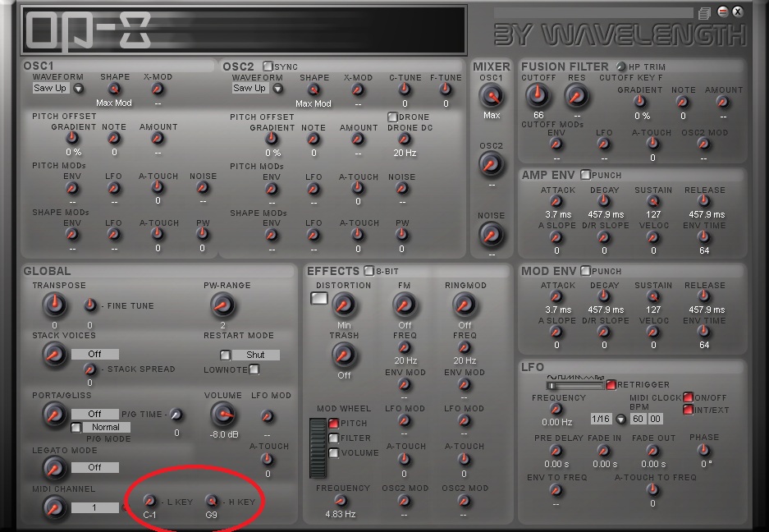Click the MIDI clock BPM 60 field
The width and height of the screenshot is (769, 532).
point(638,419)
